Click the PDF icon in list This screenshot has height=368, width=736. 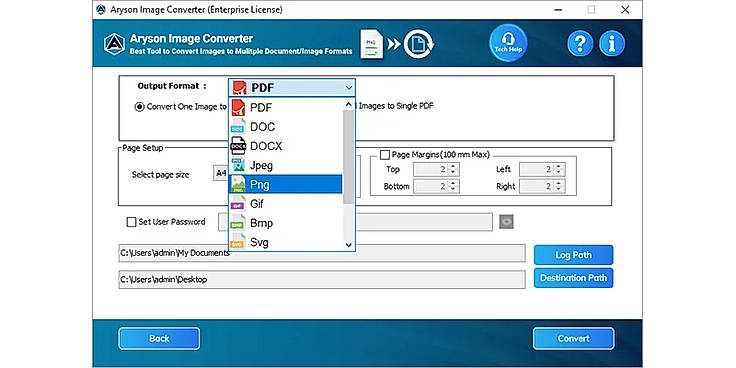pyautogui.click(x=239, y=107)
